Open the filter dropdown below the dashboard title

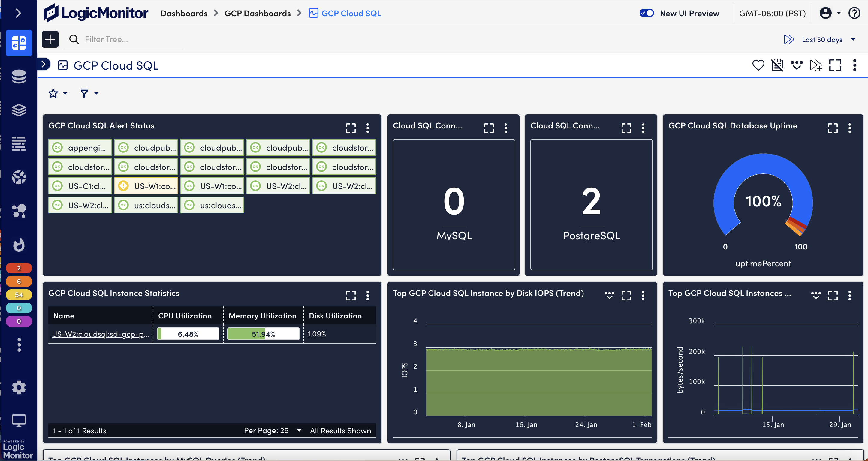[x=88, y=93]
